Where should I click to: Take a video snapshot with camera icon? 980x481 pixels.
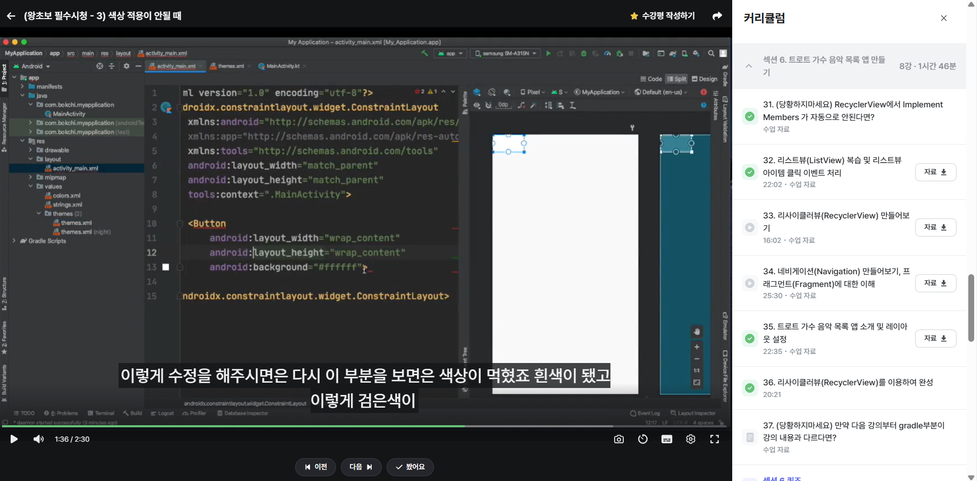(x=619, y=439)
